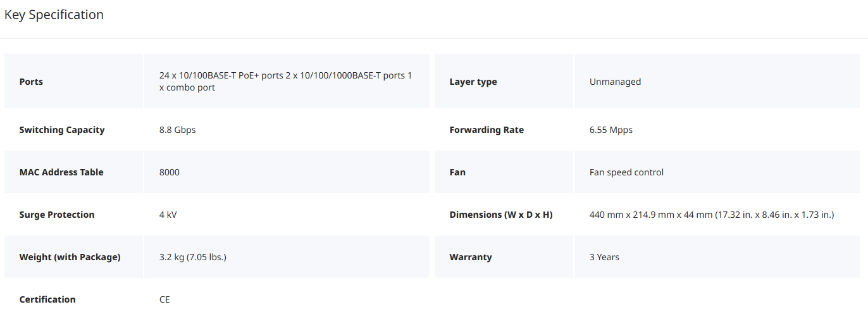Click the Switching Capacity label
868x333 pixels.
coord(62,130)
